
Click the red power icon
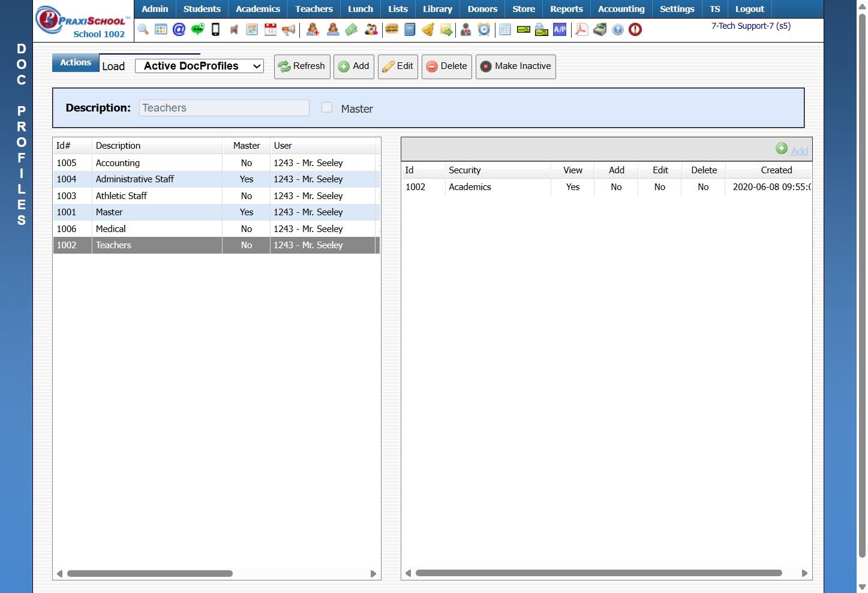coord(635,29)
